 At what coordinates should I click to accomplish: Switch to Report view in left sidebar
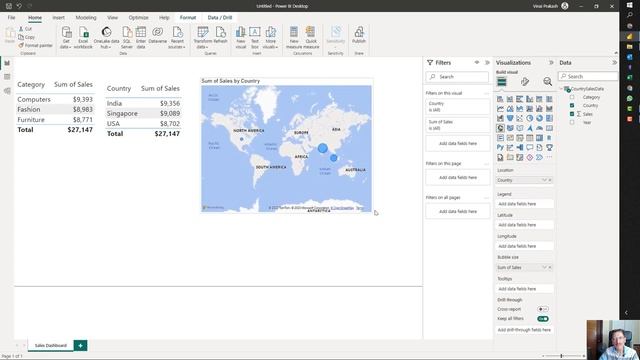[x=7, y=63]
